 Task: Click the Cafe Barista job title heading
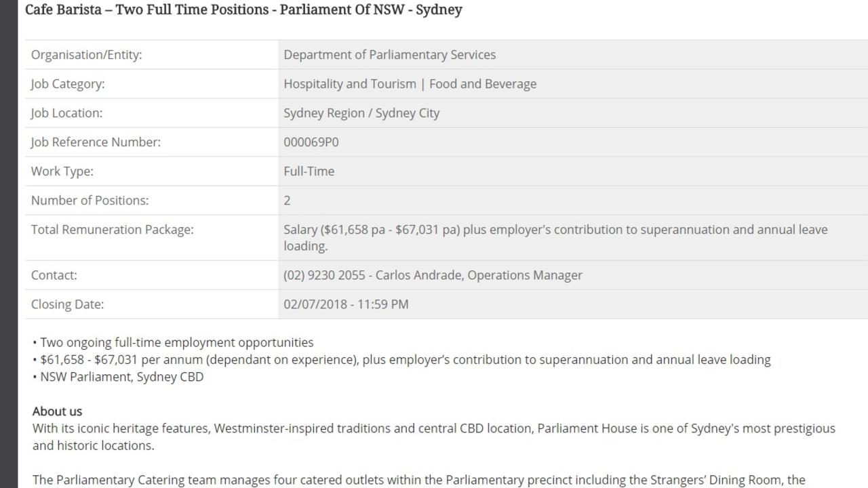(x=243, y=10)
